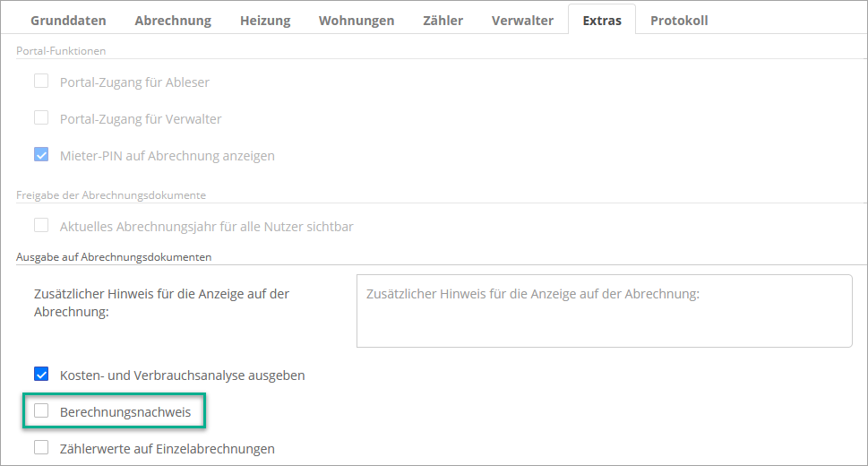This screenshot has height=466, width=868.
Task: Open the Zähler tab
Action: click(x=443, y=20)
